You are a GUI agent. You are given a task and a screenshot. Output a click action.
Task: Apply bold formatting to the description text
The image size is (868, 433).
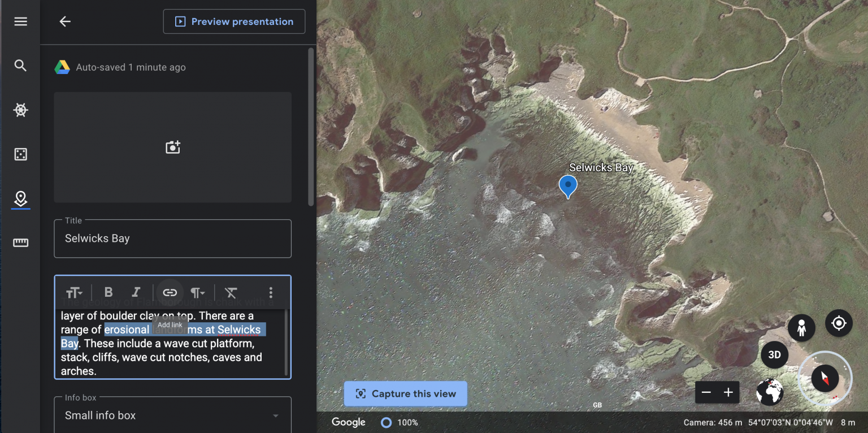(108, 292)
